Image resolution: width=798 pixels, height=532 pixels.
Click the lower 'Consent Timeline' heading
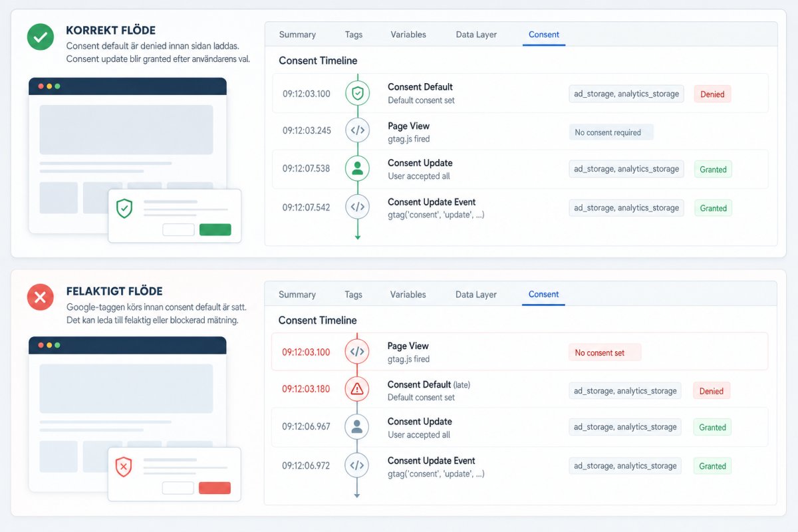coord(318,320)
